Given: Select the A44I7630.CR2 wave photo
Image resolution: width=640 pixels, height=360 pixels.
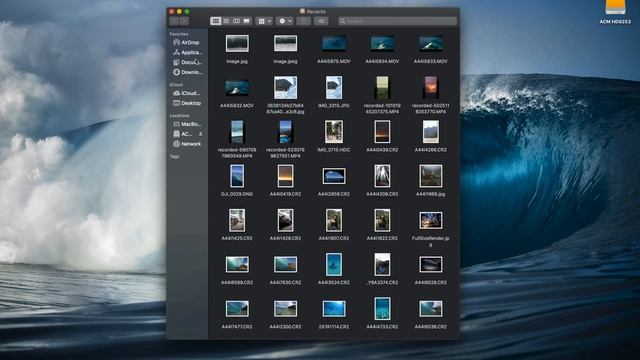Looking at the screenshot, I should coord(285,264).
